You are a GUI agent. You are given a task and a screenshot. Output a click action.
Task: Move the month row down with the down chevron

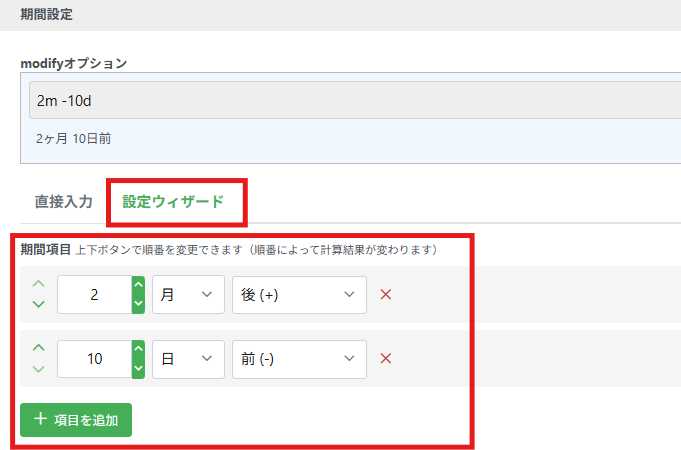tap(39, 304)
